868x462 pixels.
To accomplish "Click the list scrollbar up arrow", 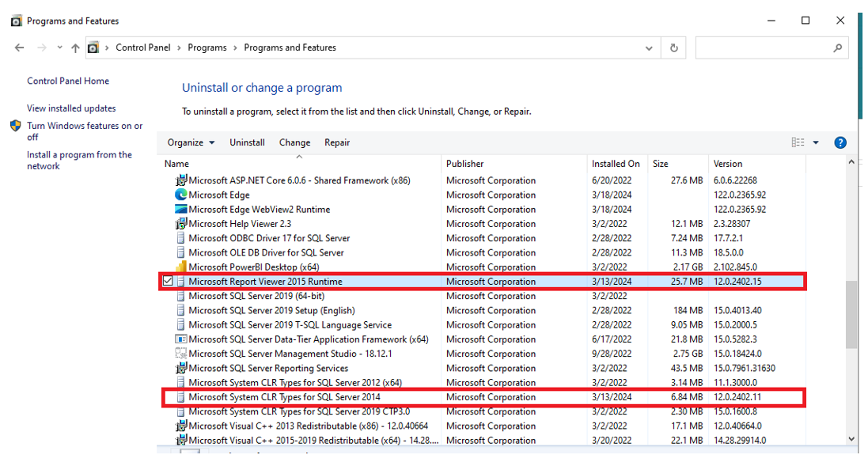I will pos(851,162).
